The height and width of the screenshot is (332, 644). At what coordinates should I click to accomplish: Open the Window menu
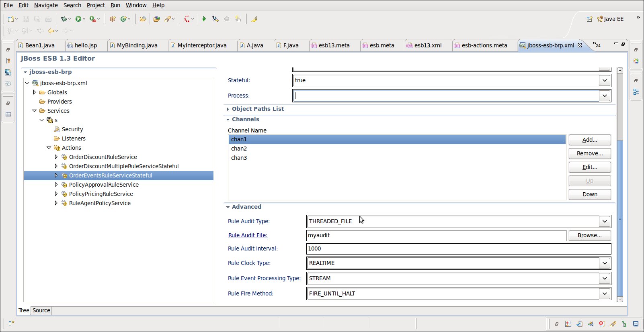tap(136, 5)
